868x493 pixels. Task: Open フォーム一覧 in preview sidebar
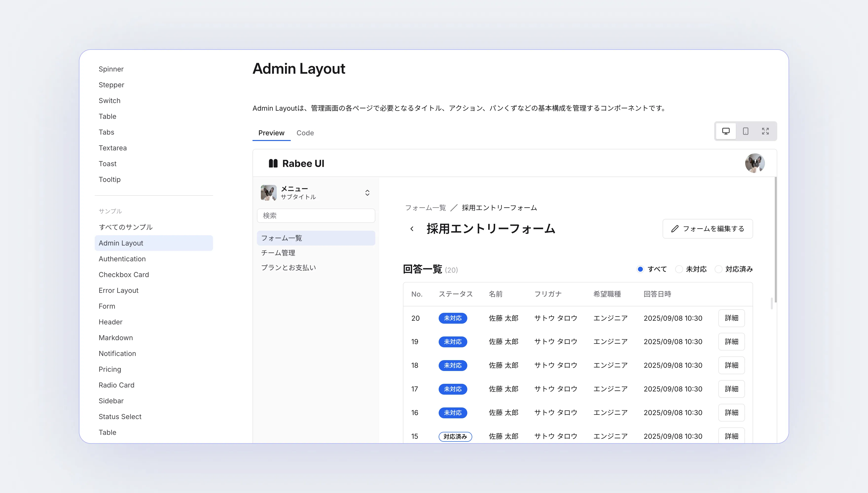point(316,238)
